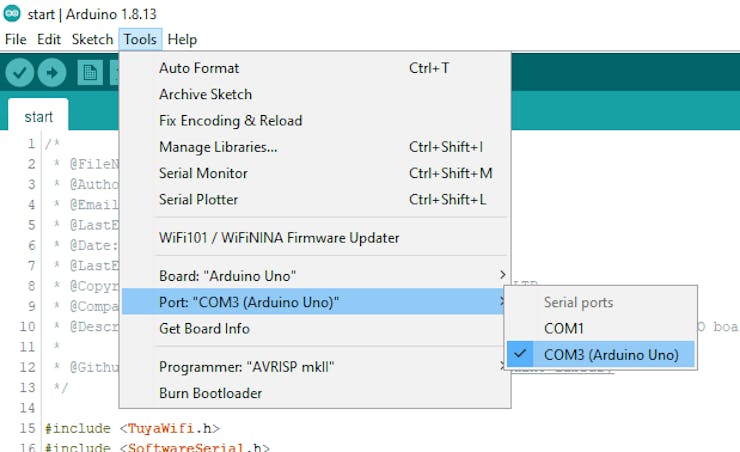Image resolution: width=740 pixels, height=452 pixels.
Task: Choose Auto Format from Tools menu
Action: [x=199, y=68]
